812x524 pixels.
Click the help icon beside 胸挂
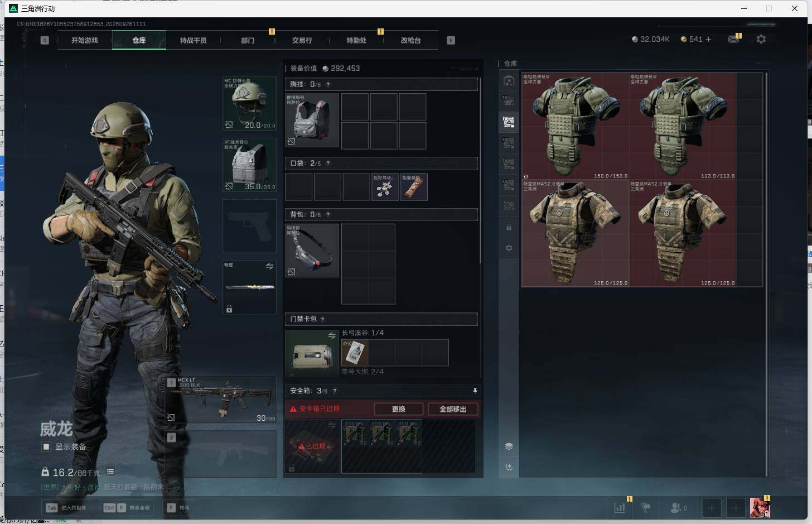pos(328,84)
